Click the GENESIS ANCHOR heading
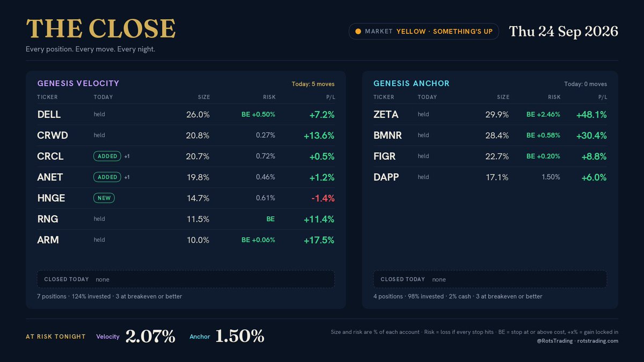Viewport: 644px width, 362px height. coord(412,83)
